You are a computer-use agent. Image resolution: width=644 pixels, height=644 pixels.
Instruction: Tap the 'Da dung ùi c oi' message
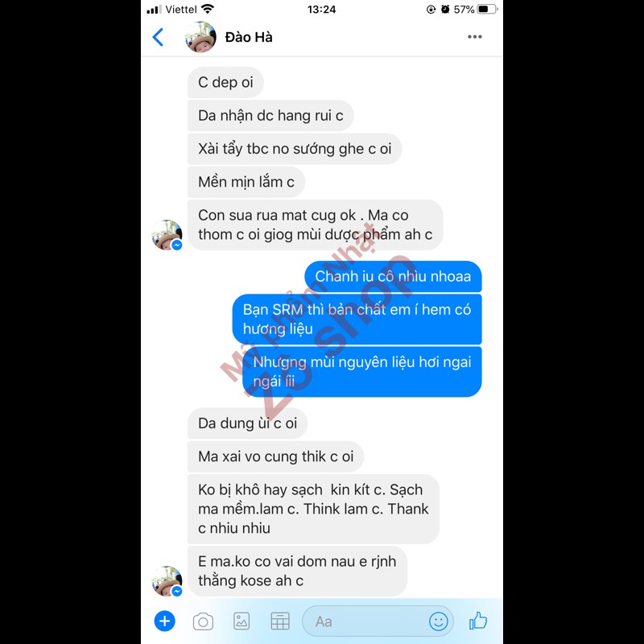pyautogui.click(x=247, y=423)
